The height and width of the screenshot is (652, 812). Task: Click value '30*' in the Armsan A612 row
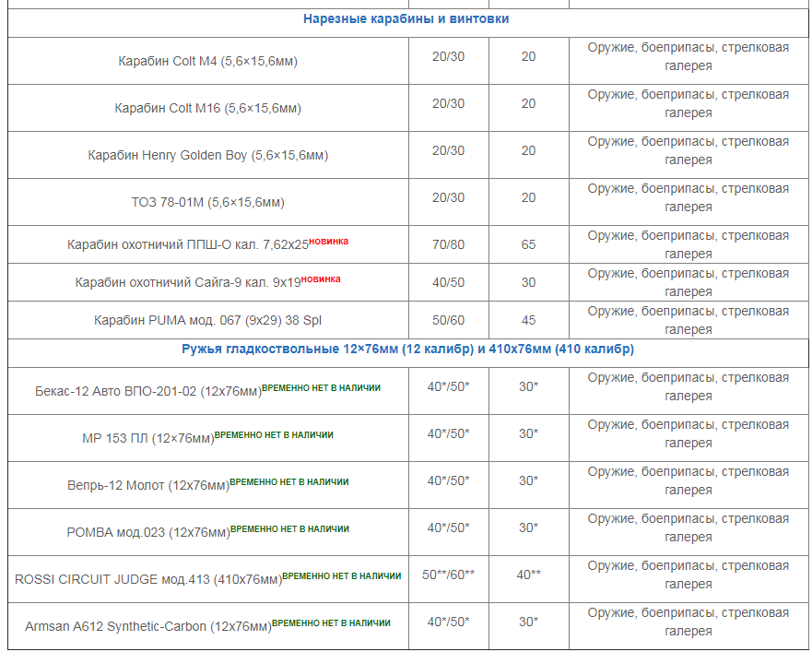click(529, 622)
